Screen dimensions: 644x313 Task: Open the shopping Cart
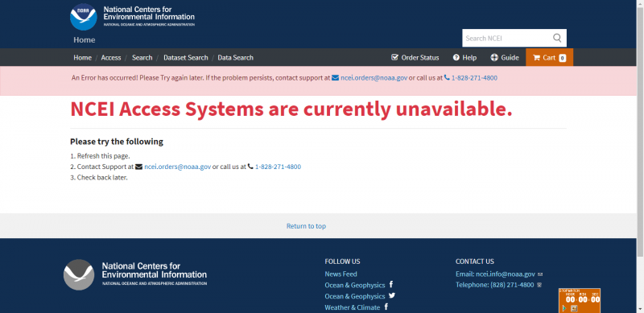[549, 57]
